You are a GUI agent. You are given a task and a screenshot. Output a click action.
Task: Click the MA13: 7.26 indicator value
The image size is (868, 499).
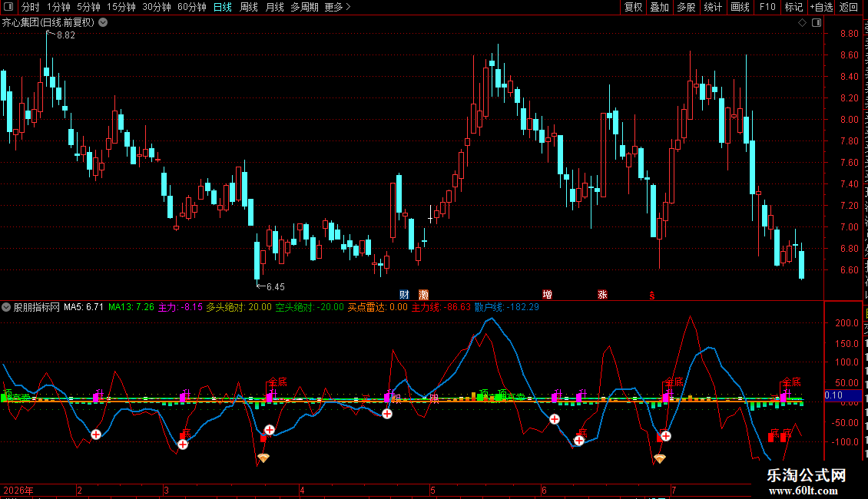[x=131, y=307]
